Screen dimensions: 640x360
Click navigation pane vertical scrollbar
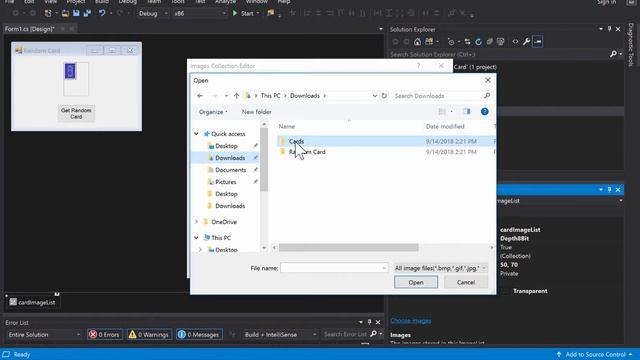(264, 159)
